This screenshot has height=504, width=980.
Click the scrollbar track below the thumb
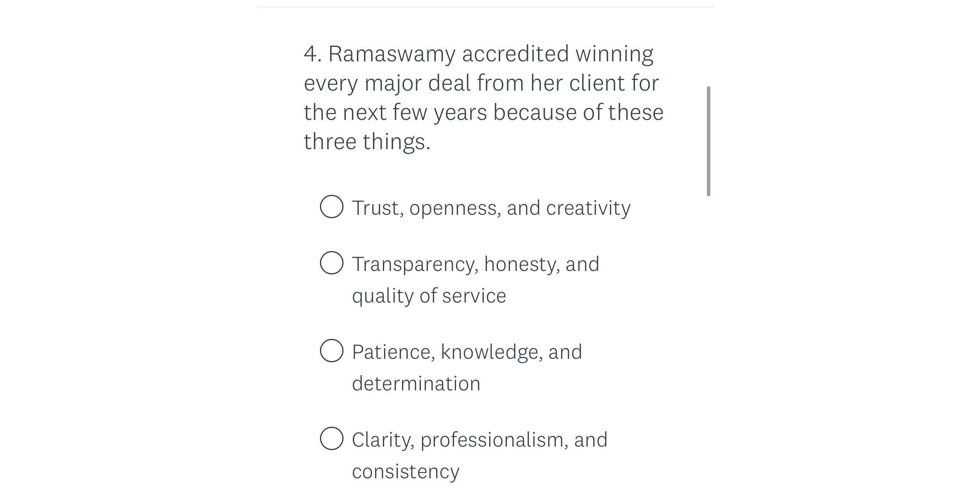[709, 312]
